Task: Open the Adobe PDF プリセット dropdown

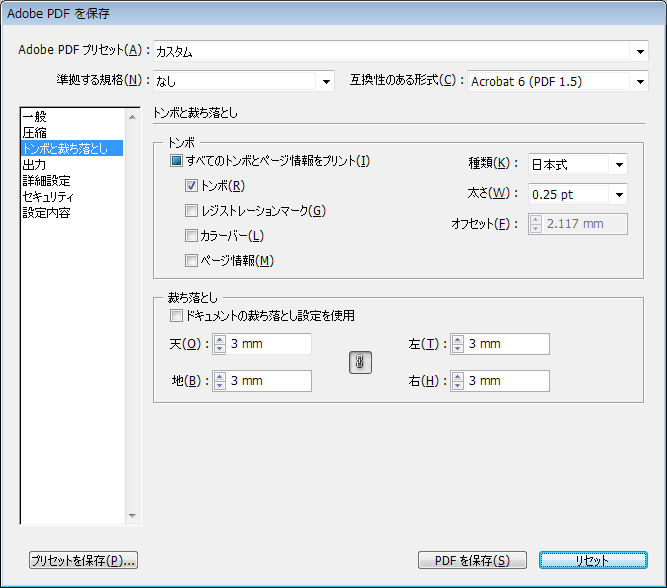Action: (x=400, y=51)
